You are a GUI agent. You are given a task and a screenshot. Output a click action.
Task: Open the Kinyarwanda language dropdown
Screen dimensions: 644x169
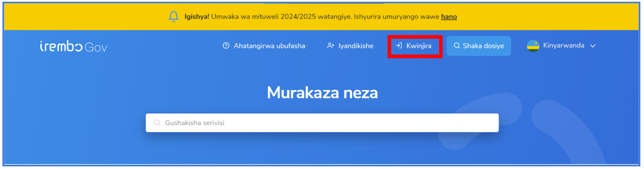point(561,46)
